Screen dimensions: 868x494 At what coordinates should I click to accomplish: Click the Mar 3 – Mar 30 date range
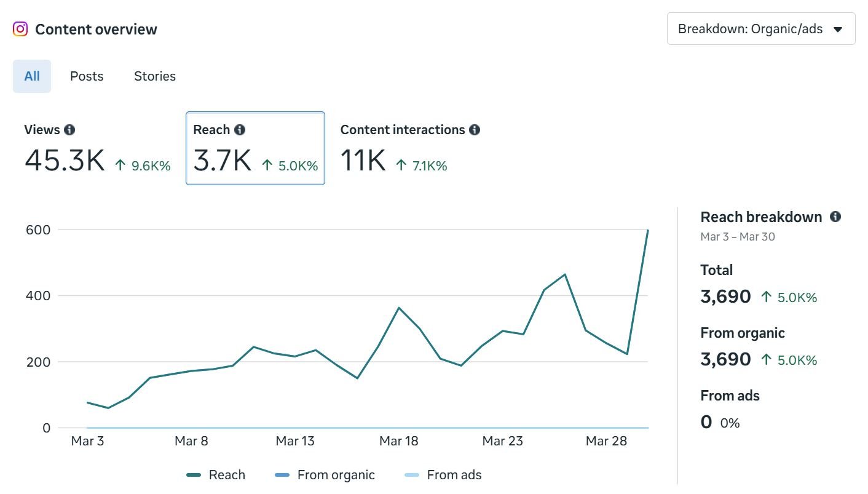tap(737, 236)
